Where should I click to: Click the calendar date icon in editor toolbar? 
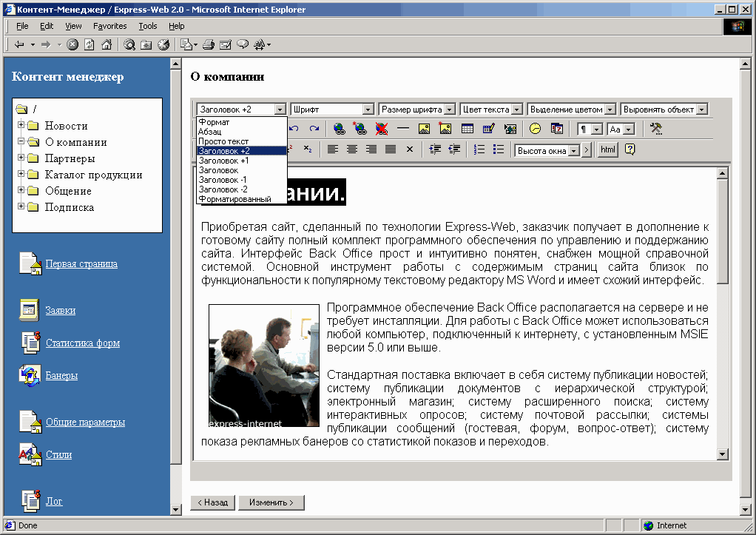click(x=557, y=129)
